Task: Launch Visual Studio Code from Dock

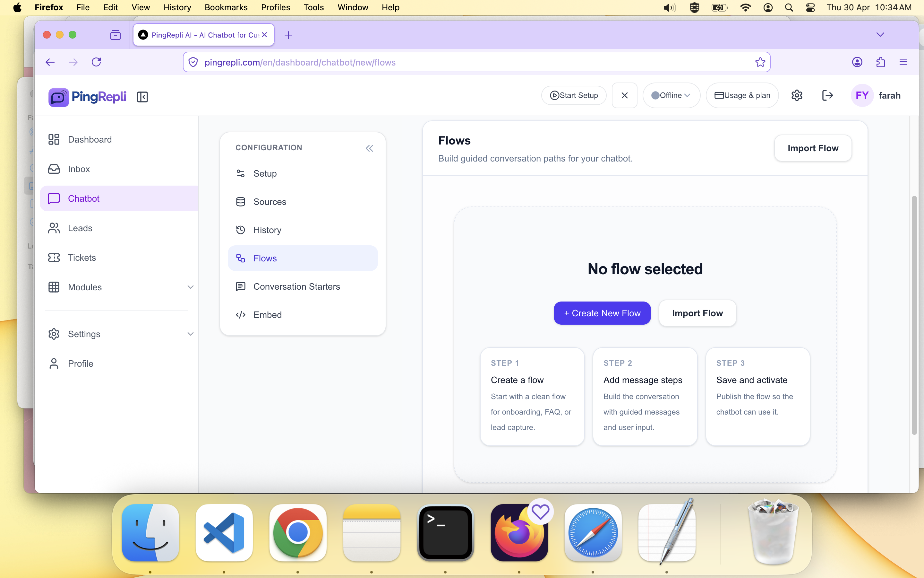Action: click(224, 533)
